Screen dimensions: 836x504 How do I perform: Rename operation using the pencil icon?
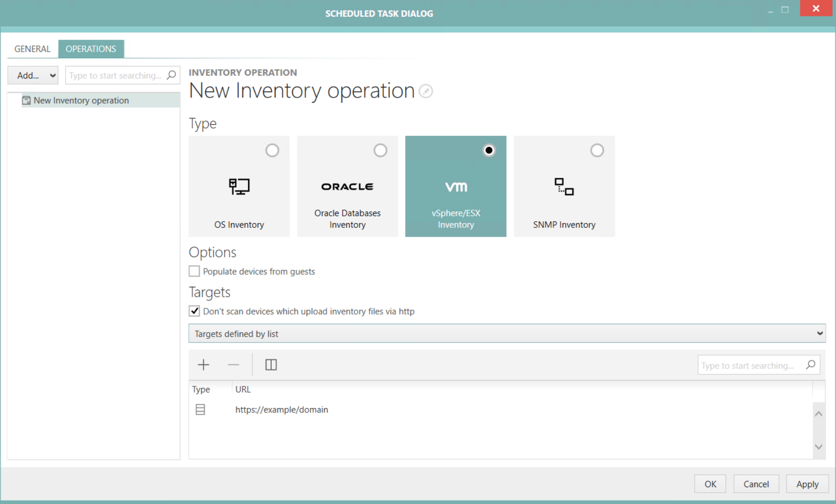point(425,91)
